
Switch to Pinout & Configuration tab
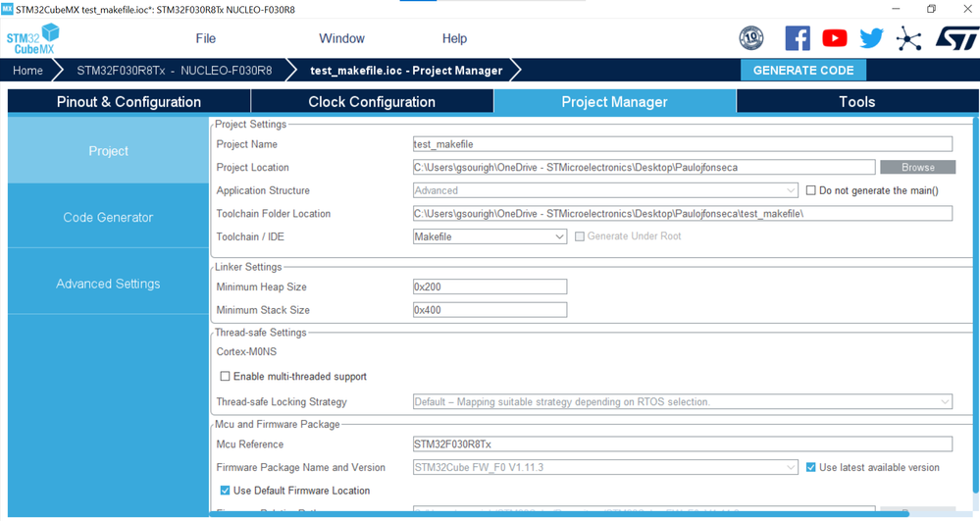(129, 101)
